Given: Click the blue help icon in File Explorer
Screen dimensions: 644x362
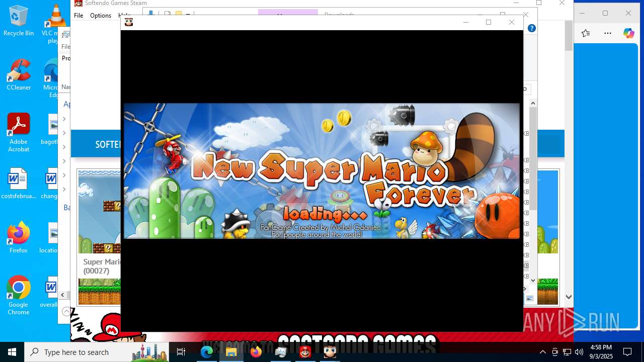Looking at the screenshot, I should [x=531, y=28].
